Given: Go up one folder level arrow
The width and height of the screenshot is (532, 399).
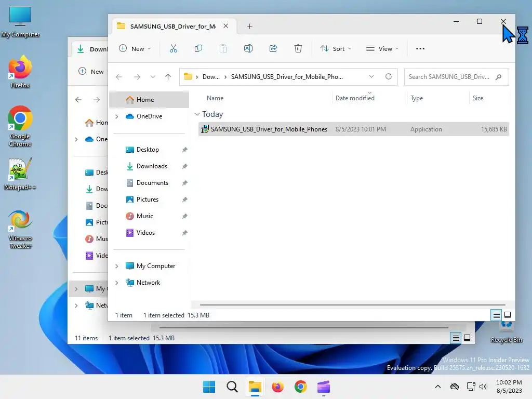Looking at the screenshot, I should pyautogui.click(x=168, y=77).
